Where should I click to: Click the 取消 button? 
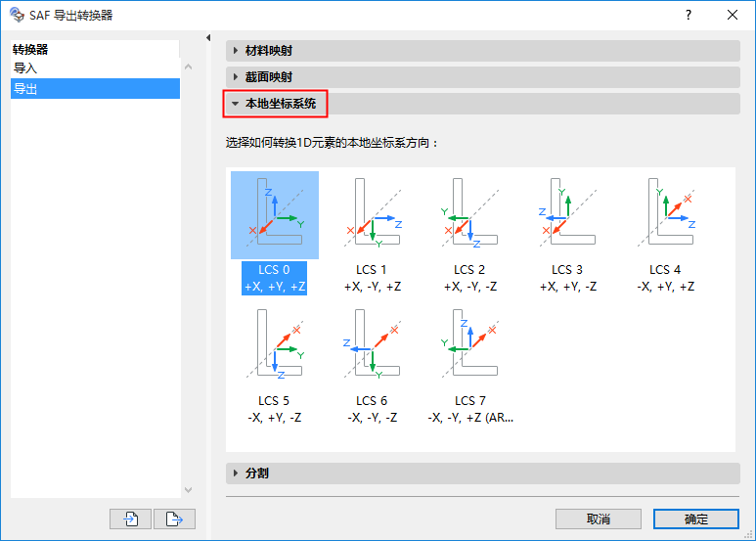(599, 518)
